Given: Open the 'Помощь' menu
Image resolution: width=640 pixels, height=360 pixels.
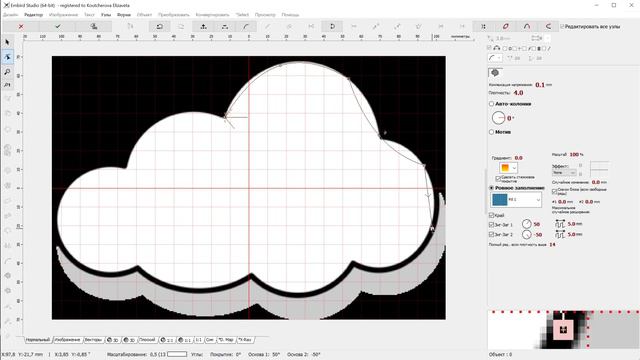Looking at the screenshot, I should click(x=290, y=15).
